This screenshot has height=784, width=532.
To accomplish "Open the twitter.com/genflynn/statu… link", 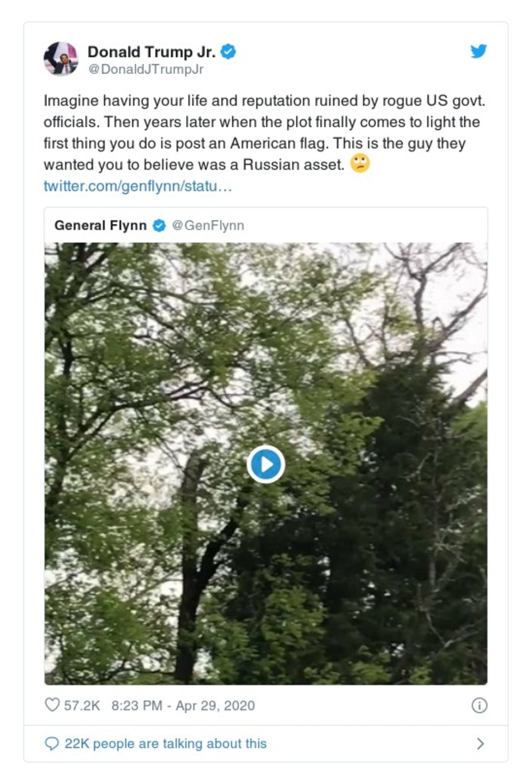I will [x=138, y=186].
